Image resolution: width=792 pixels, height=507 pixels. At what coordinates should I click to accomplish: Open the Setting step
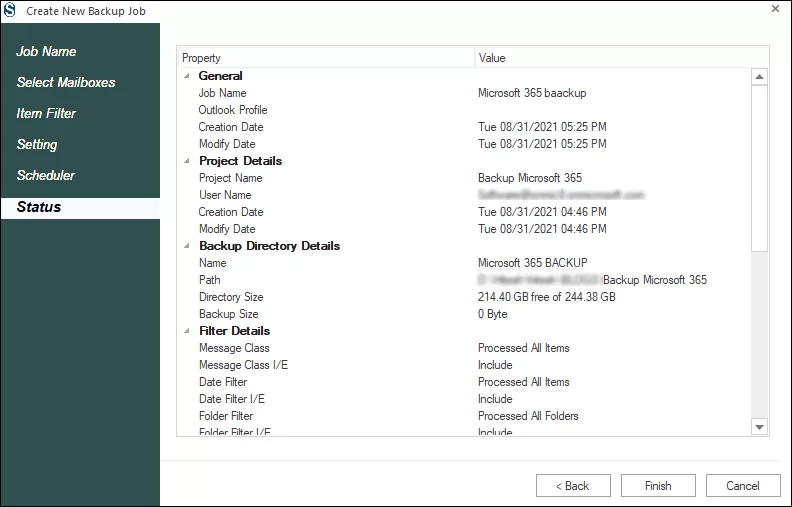click(37, 144)
